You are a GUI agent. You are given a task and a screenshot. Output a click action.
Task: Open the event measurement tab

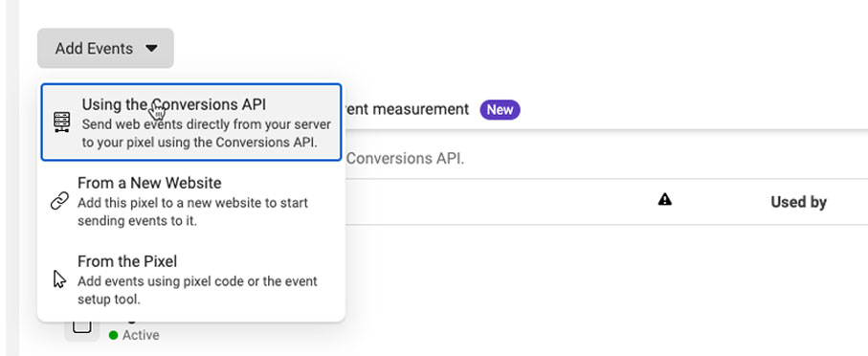tap(408, 110)
